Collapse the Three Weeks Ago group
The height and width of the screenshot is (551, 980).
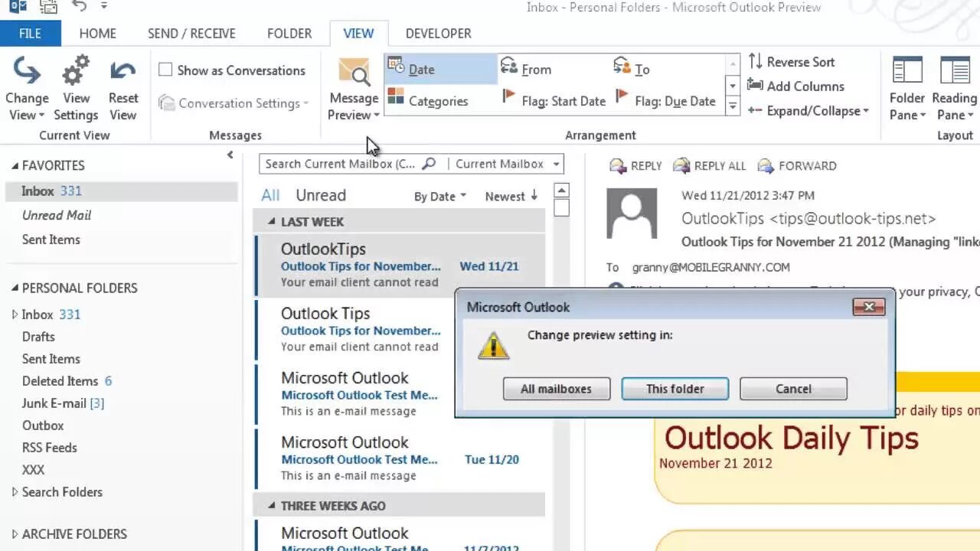pos(271,505)
